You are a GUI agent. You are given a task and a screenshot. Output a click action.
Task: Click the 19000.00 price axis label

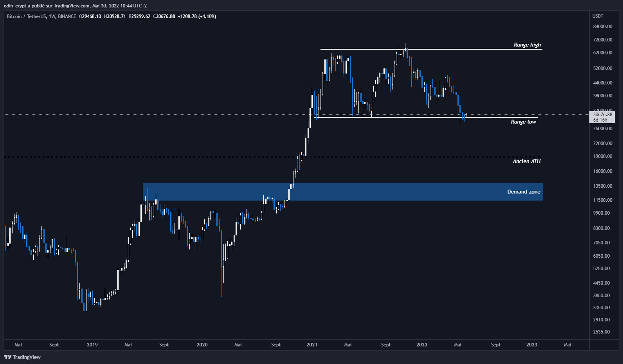coord(603,156)
